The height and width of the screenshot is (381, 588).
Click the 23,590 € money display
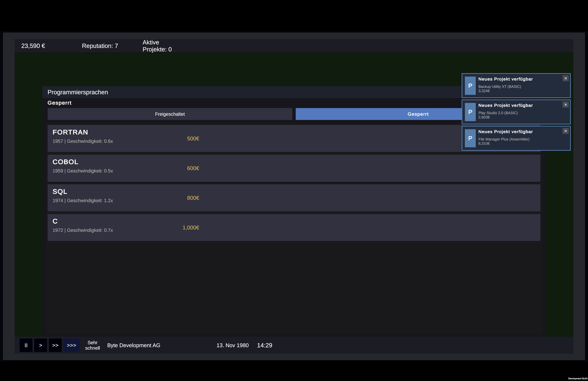pyautogui.click(x=33, y=46)
